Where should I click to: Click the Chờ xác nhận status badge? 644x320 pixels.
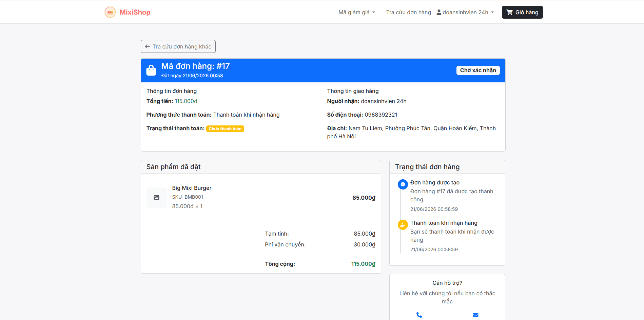pyautogui.click(x=478, y=70)
